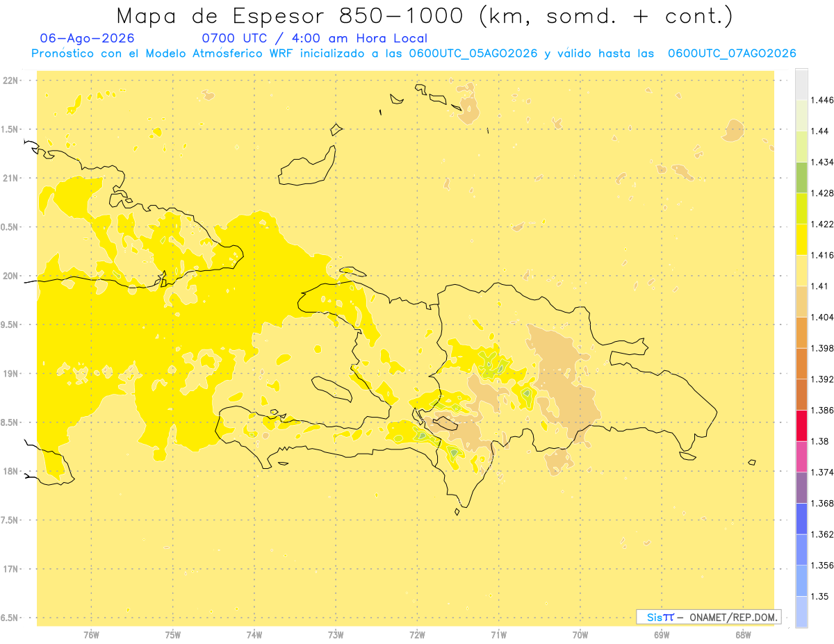
Task: Click the 71W longitude axis label
Action: (x=498, y=635)
